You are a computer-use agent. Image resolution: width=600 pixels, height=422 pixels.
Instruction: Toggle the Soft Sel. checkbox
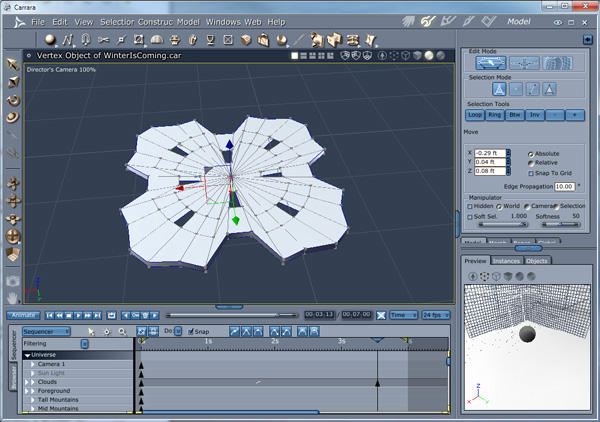[x=469, y=215]
